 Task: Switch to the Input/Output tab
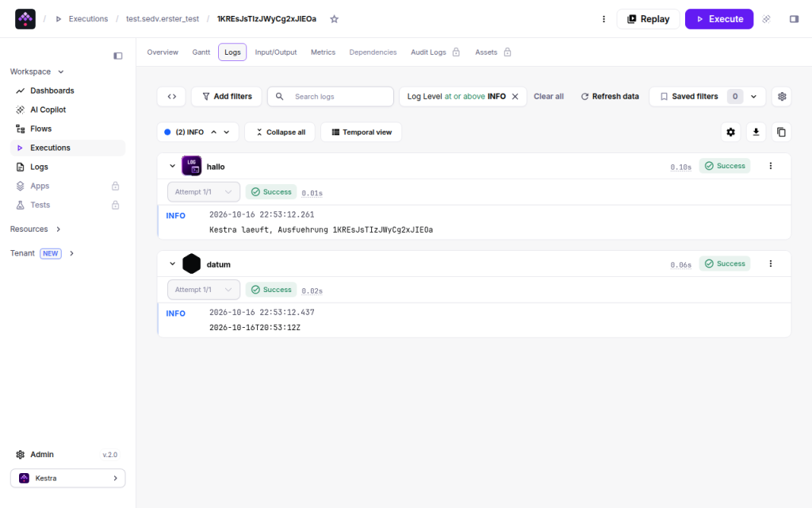[275, 52]
